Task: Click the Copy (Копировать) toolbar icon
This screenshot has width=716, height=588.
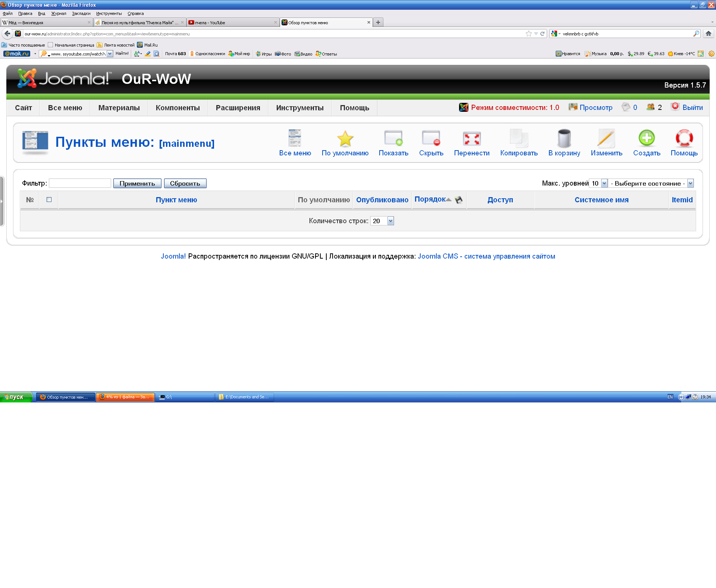Action: (x=518, y=139)
